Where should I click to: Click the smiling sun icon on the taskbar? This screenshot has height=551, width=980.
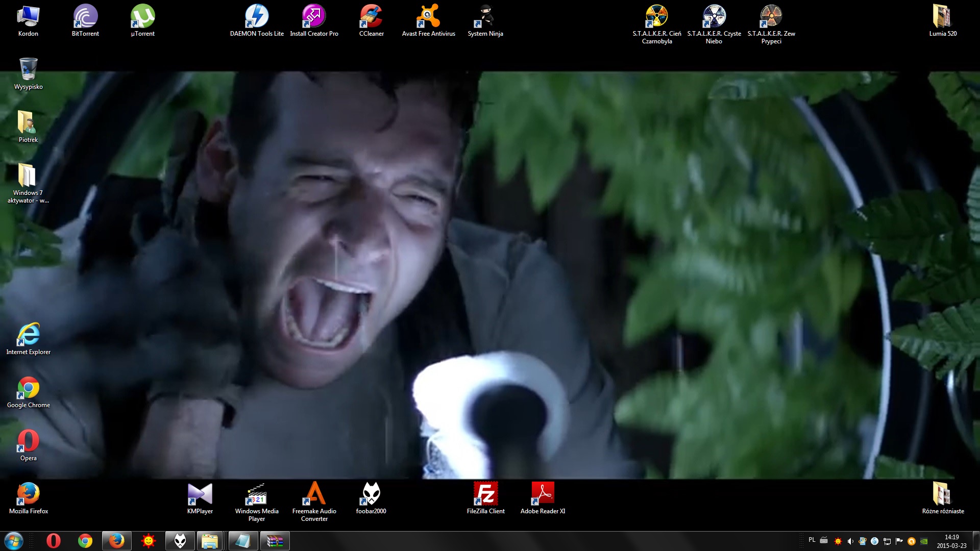point(149,541)
